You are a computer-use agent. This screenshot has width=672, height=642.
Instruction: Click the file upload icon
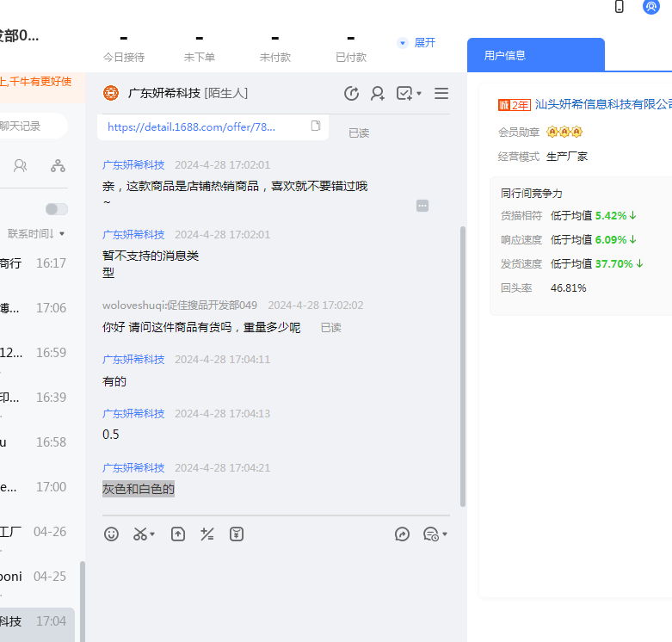[178, 534]
